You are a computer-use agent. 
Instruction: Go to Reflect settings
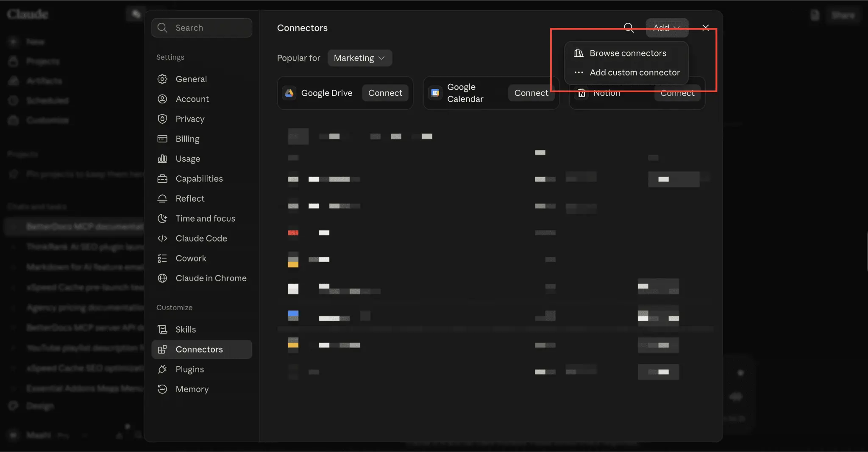[x=202, y=199]
